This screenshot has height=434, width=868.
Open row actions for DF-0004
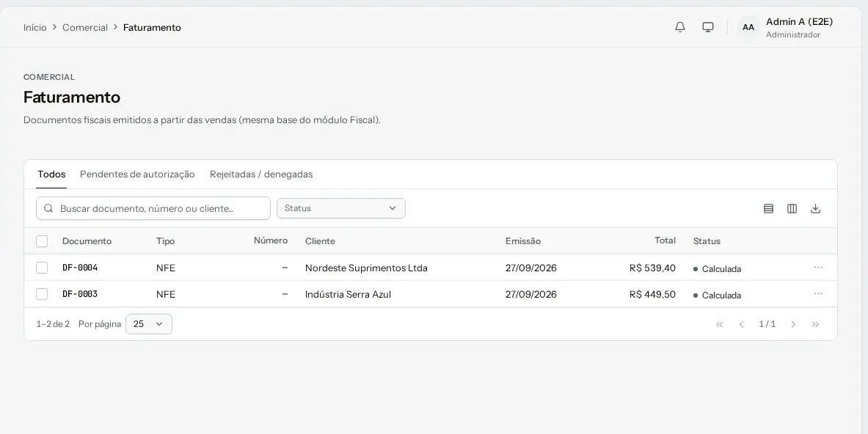(x=818, y=268)
